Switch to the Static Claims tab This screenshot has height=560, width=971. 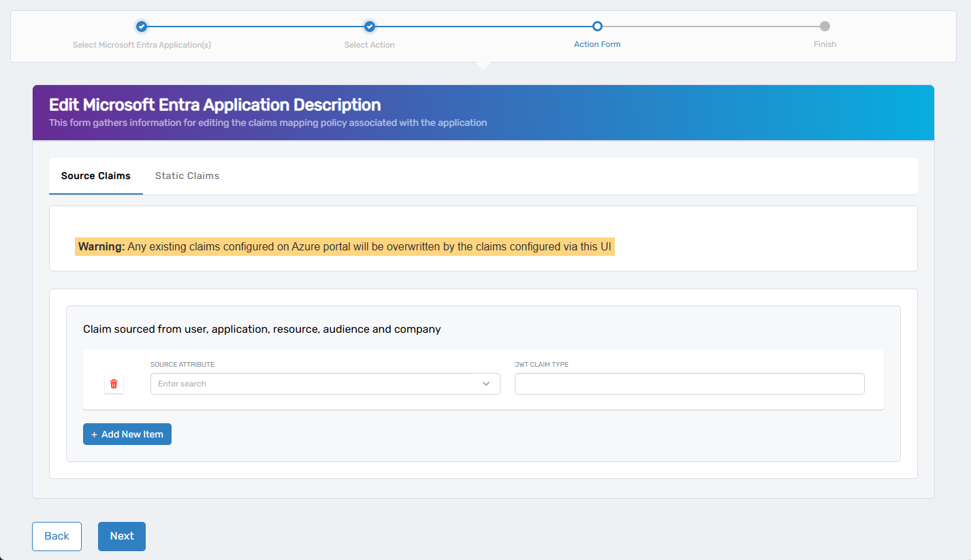(187, 176)
